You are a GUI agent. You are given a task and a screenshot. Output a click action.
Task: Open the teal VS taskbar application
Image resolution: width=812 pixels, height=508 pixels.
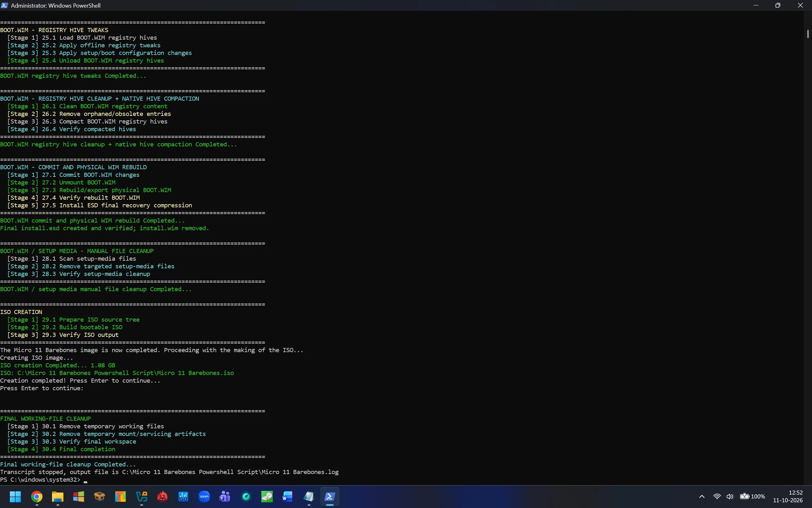141,496
